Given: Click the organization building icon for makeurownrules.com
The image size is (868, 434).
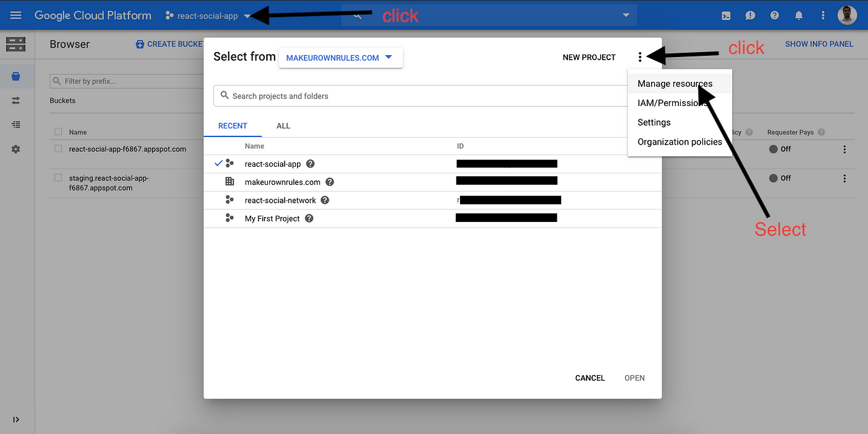Looking at the screenshot, I should click(229, 182).
